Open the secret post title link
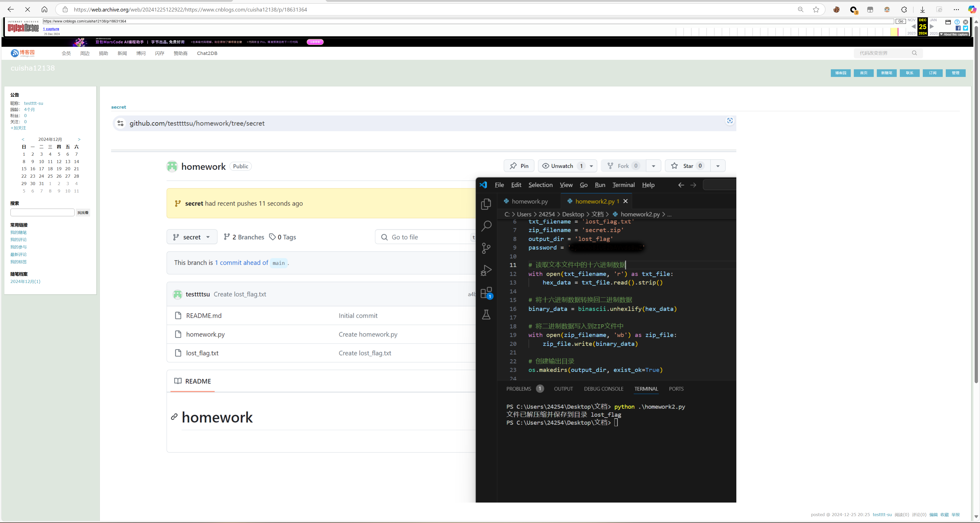This screenshot has height=523, width=980. (118, 107)
